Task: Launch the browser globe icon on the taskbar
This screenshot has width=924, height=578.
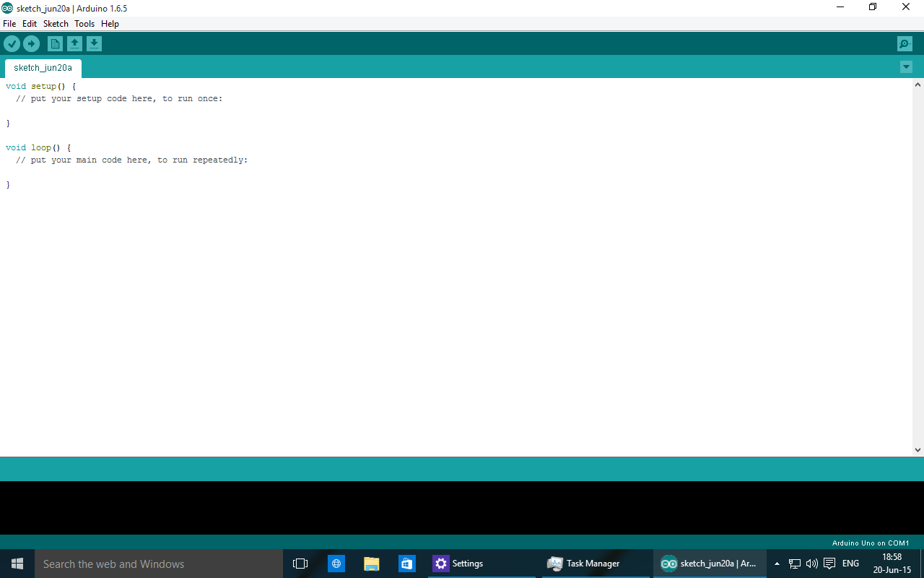Action: 336,564
